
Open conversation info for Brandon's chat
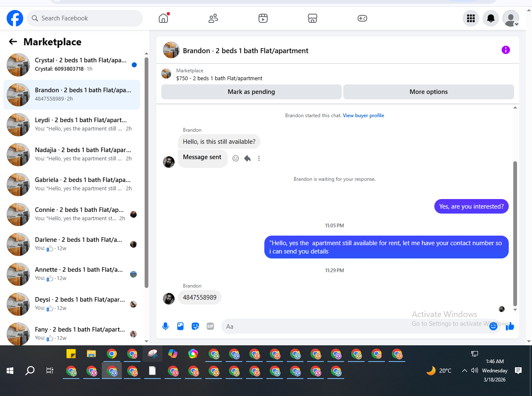tap(506, 50)
